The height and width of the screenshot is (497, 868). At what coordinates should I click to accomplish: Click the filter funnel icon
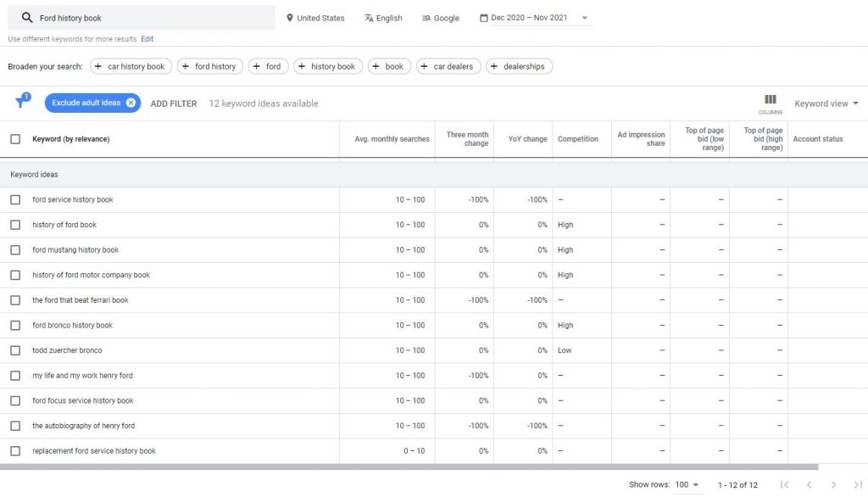(20, 103)
